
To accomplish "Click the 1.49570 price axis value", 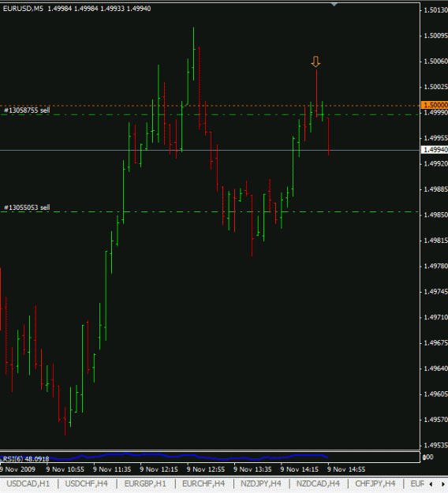I will [435, 420].
